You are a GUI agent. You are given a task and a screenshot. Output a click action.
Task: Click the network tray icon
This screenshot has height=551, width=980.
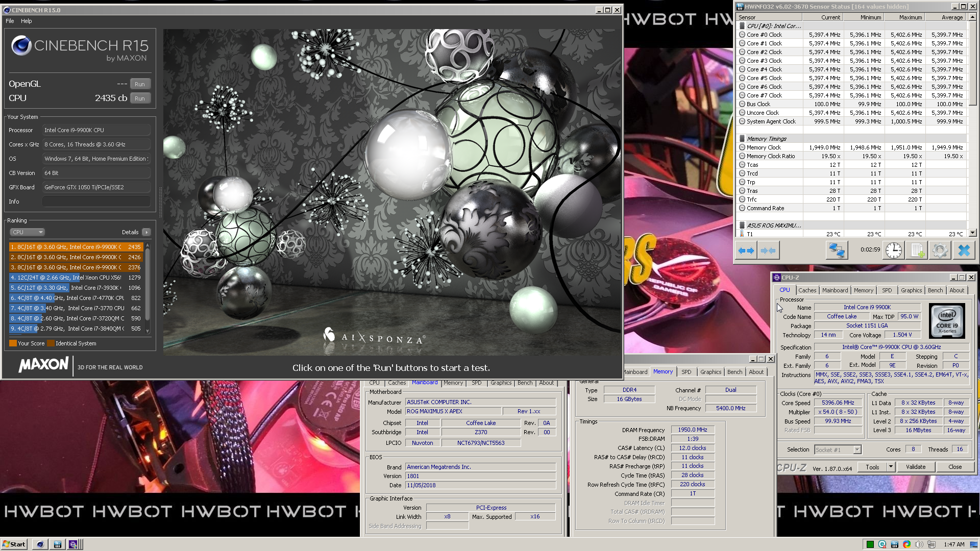(932, 544)
